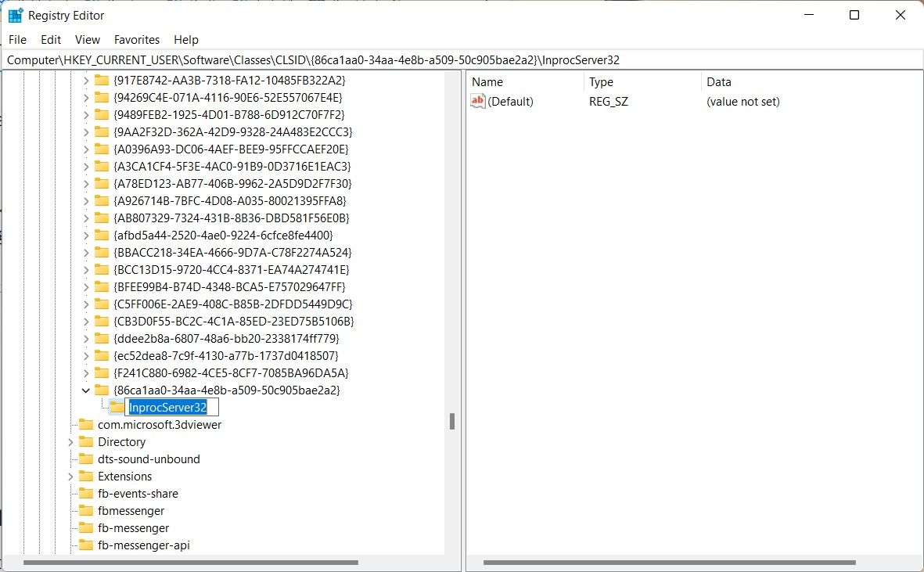Select the folder icon for fbmessenger key
Viewport: 924px width, 572px height.
pos(86,510)
